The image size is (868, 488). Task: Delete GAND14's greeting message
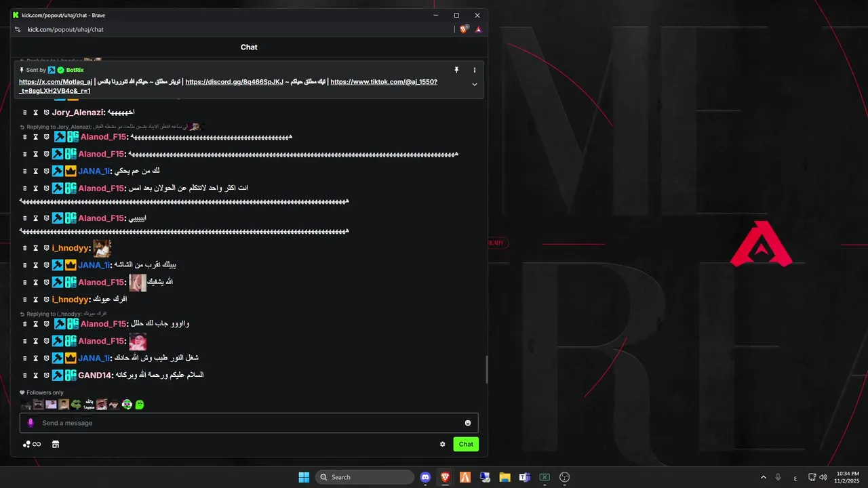point(25,375)
